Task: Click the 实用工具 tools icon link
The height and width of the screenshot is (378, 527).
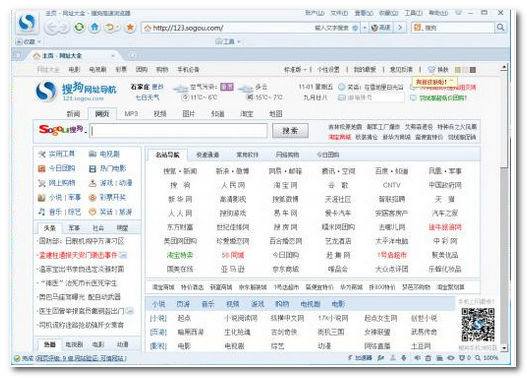Action: click(x=42, y=154)
